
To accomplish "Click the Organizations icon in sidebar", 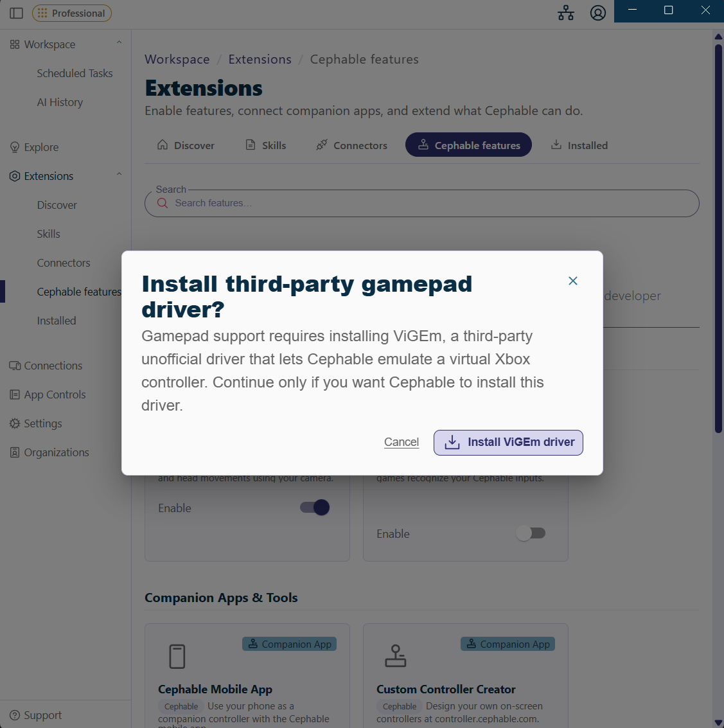I will coord(15,452).
